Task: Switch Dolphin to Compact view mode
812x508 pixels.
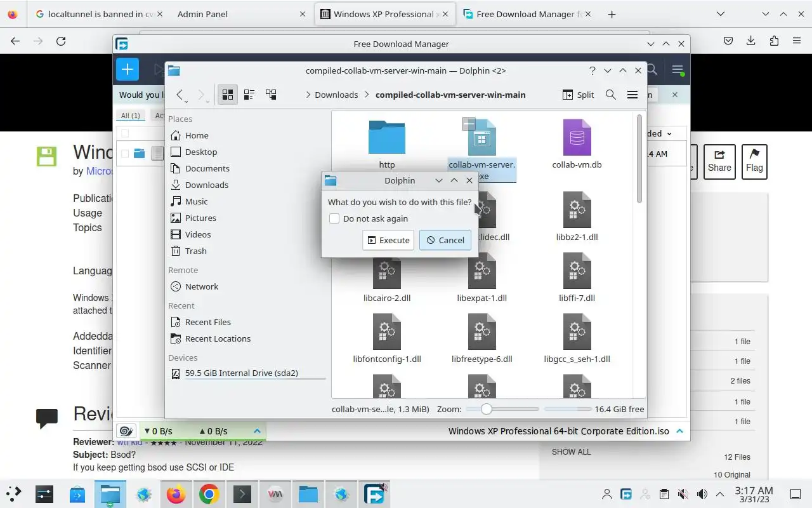Action: [249, 95]
